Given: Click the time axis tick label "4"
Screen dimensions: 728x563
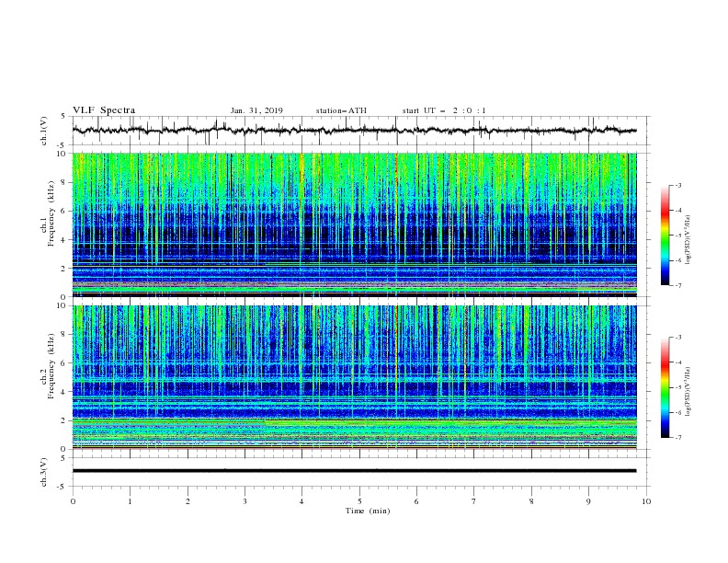Looking at the screenshot, I should coord(302,501).
